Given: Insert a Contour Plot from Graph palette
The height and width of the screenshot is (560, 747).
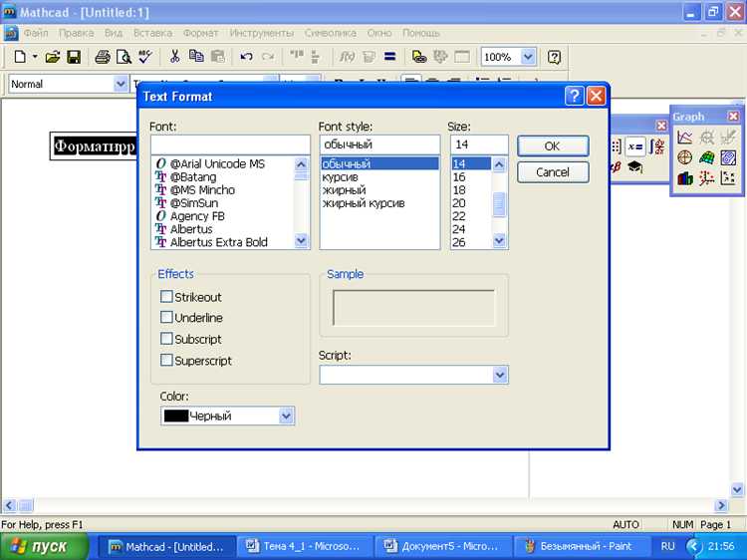Looking at the screenshot, I should coord(728,157).
